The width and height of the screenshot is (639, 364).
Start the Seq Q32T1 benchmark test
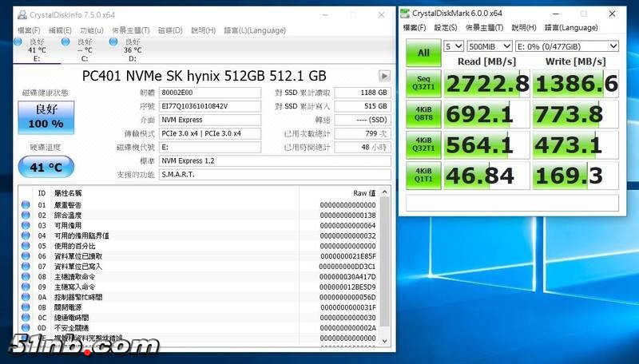coord(423,84)
